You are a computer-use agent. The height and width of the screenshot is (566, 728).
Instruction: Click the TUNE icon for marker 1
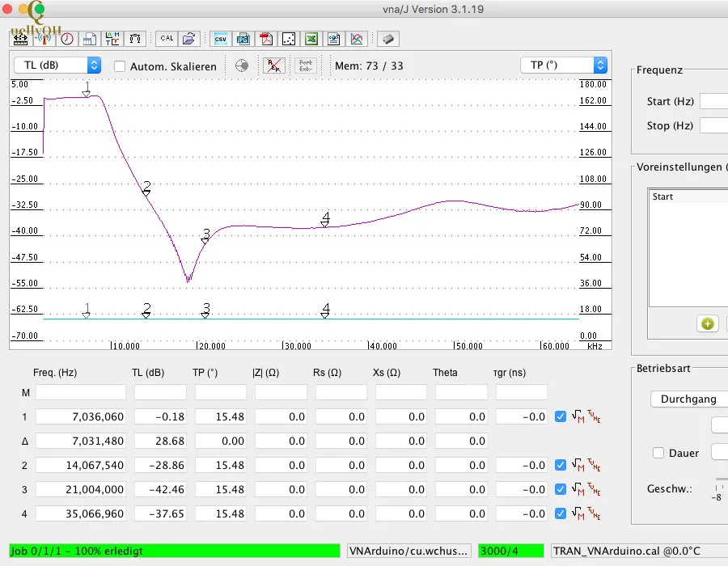point(594,416)
